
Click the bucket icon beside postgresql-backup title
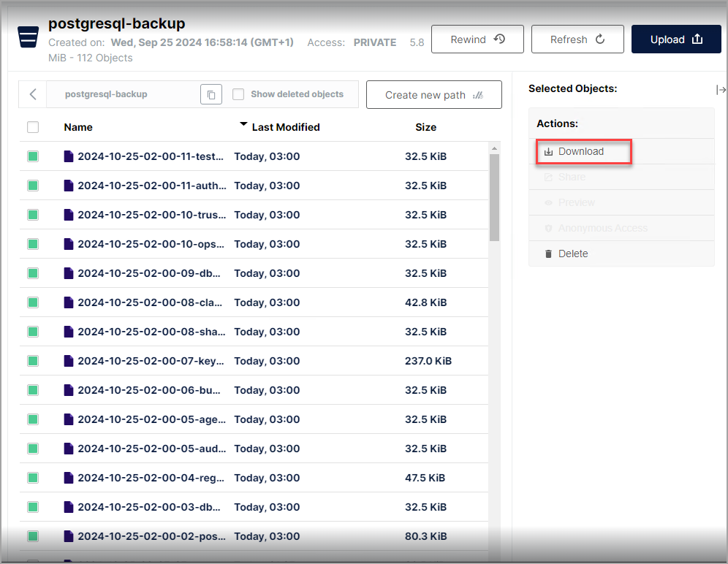(x=28, y=37)
